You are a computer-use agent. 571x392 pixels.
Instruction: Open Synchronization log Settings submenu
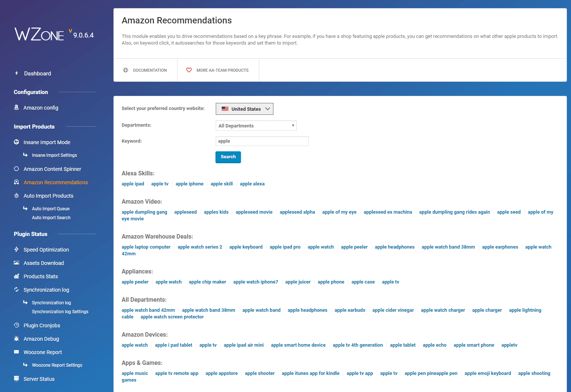(x=60, y=312)
